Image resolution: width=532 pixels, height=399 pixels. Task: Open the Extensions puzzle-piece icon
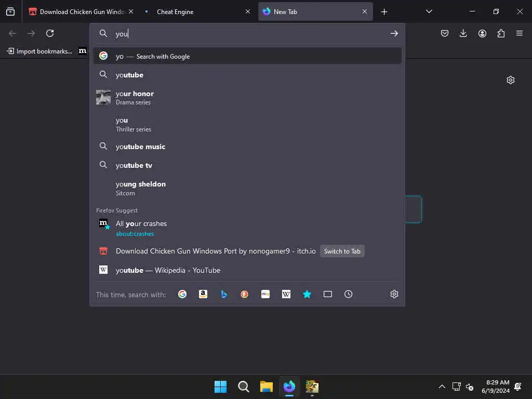(x=501, y=33)
